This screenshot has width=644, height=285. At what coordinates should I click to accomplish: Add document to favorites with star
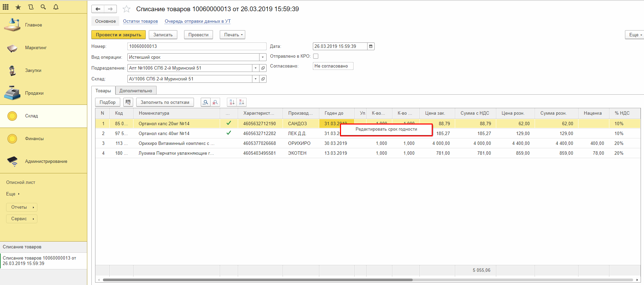coord(126,9)
